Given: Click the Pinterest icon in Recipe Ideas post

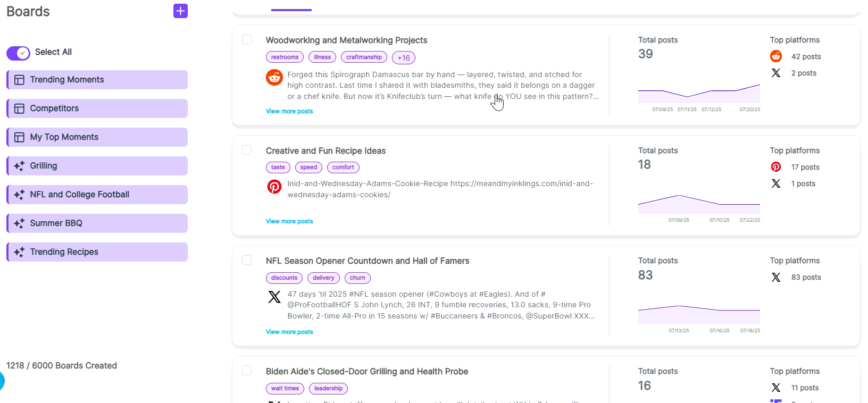Looking at the screenshot, I should click(x=274, y=187).
